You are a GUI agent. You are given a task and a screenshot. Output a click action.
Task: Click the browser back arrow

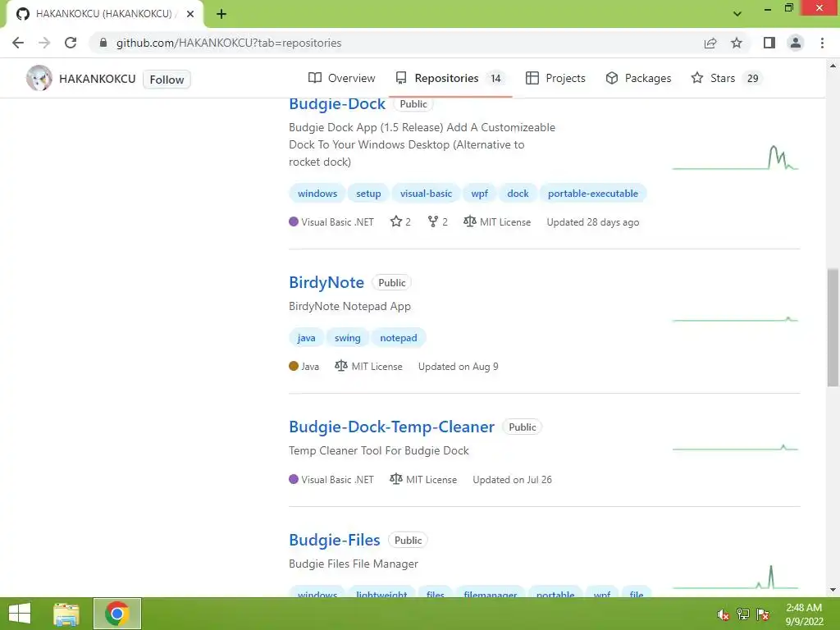[18, 43]
